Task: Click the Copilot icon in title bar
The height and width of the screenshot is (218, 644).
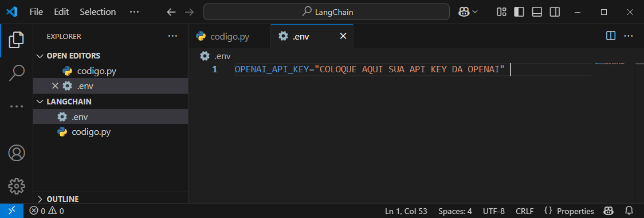Action: (x=464, y=12)
